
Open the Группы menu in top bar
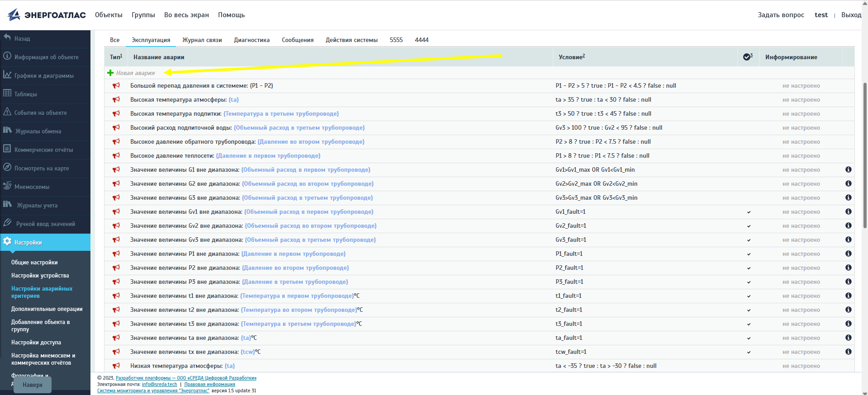pos(143,15)
